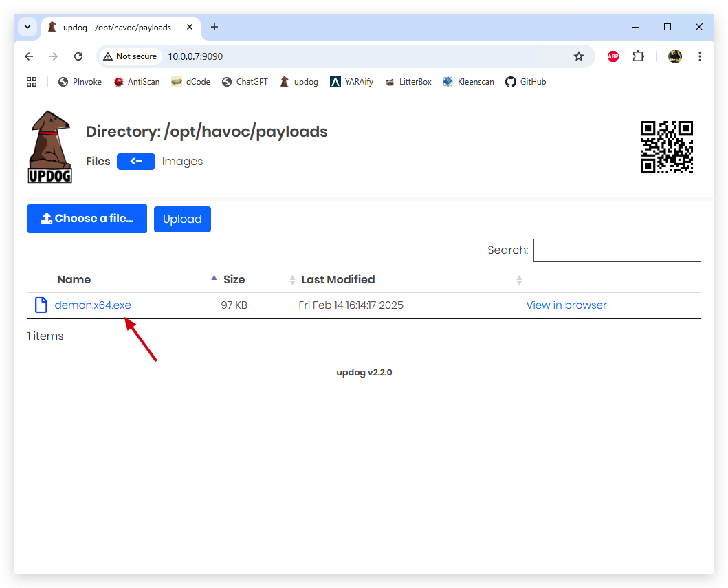Click the file icon beside demon.x64.exe

pyautogui.click(x=41, y=305)
